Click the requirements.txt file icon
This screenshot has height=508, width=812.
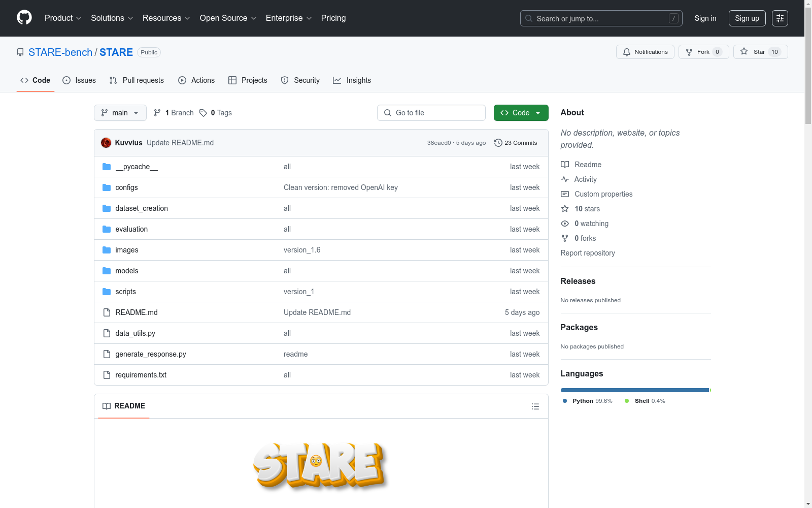coord(107,375)
